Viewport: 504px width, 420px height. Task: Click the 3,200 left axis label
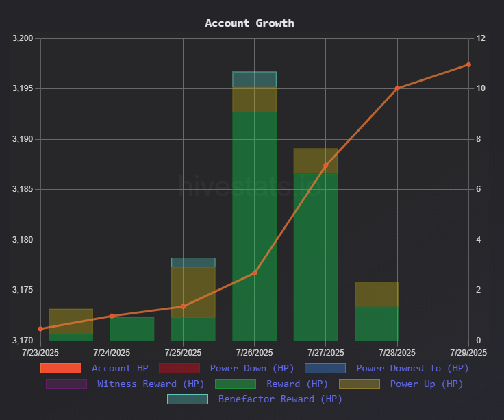pyautogui.click(x=23, y=38)
